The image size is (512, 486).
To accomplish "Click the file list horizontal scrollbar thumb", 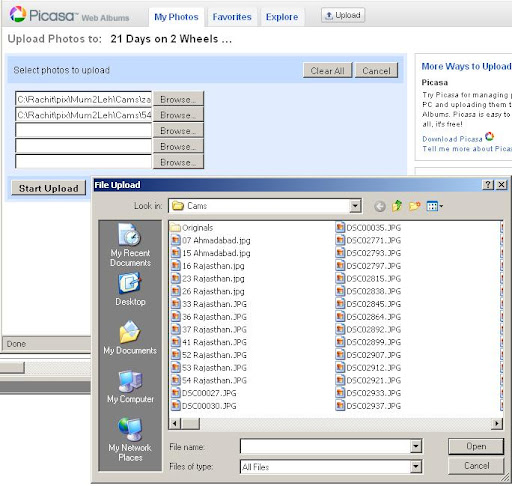I will tap(190, 424).
